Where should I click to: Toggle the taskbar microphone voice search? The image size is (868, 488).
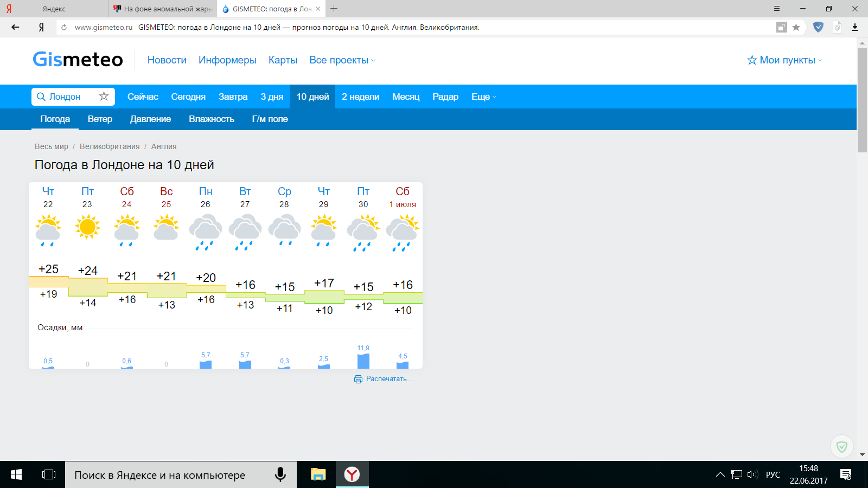(x=280, y=474)
